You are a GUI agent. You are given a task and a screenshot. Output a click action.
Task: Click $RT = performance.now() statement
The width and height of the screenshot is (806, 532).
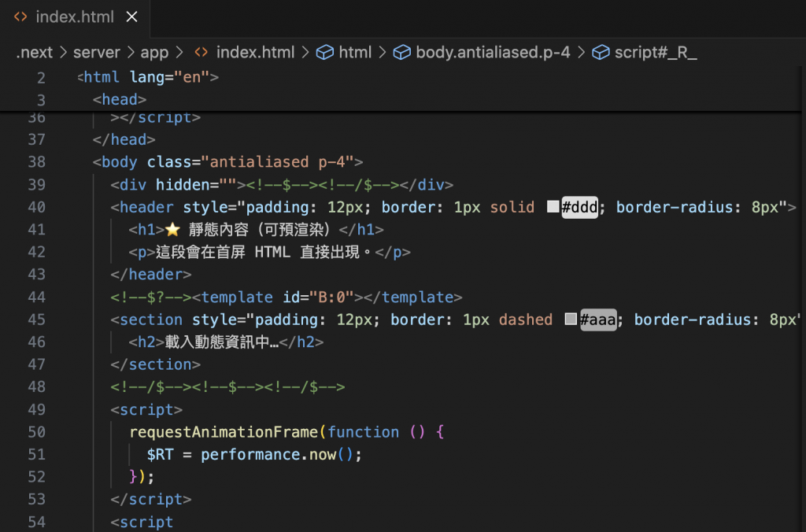pos(254,454)
